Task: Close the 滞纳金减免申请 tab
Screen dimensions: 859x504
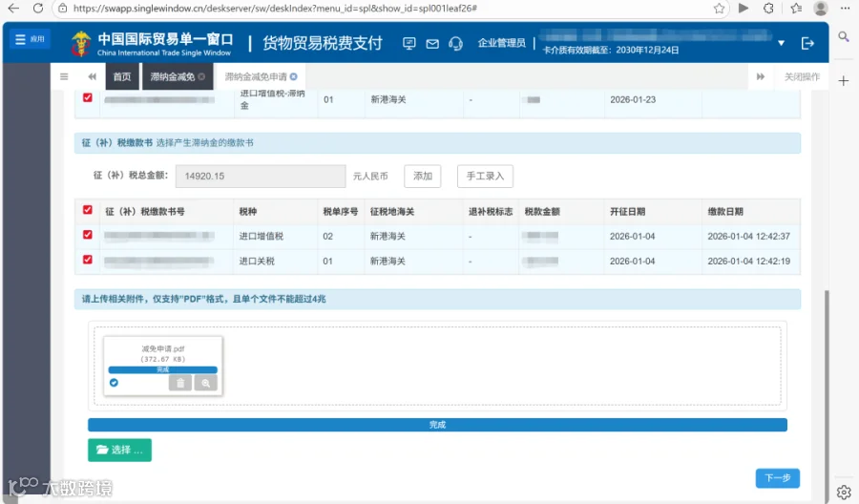Action: [294, 76]
